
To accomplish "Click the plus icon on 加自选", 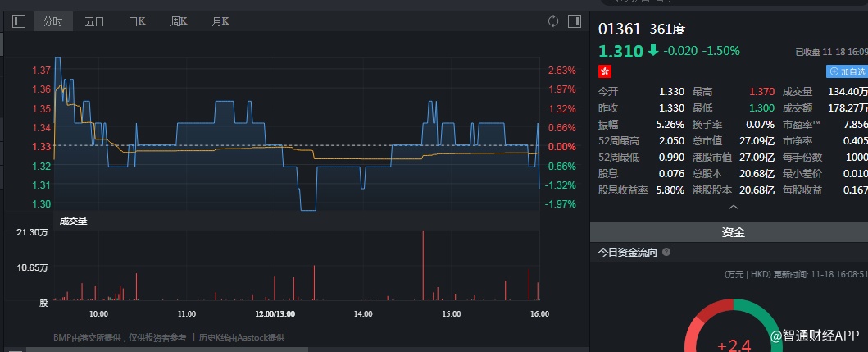I will (834, 71).
